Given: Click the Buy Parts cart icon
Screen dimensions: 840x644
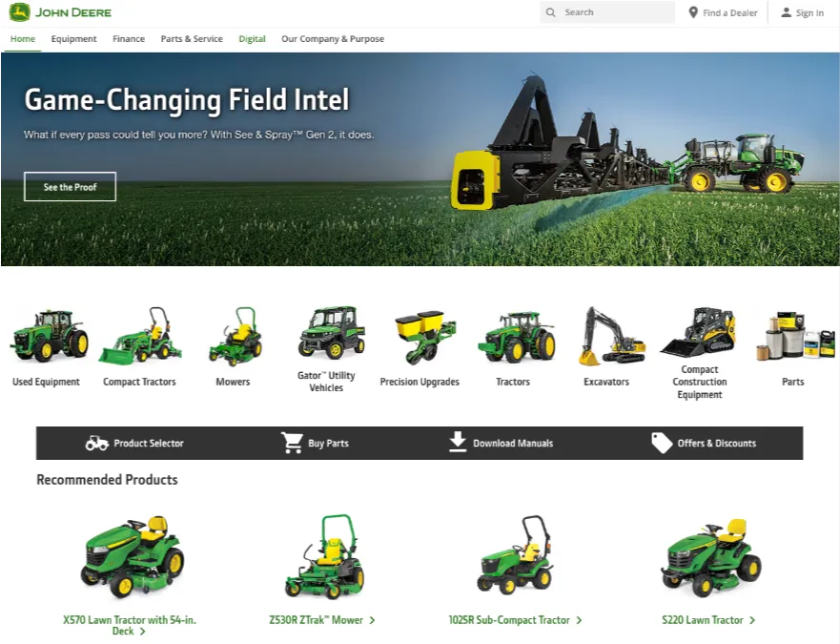Looking at the screenshot, I should tap(293, 442).
